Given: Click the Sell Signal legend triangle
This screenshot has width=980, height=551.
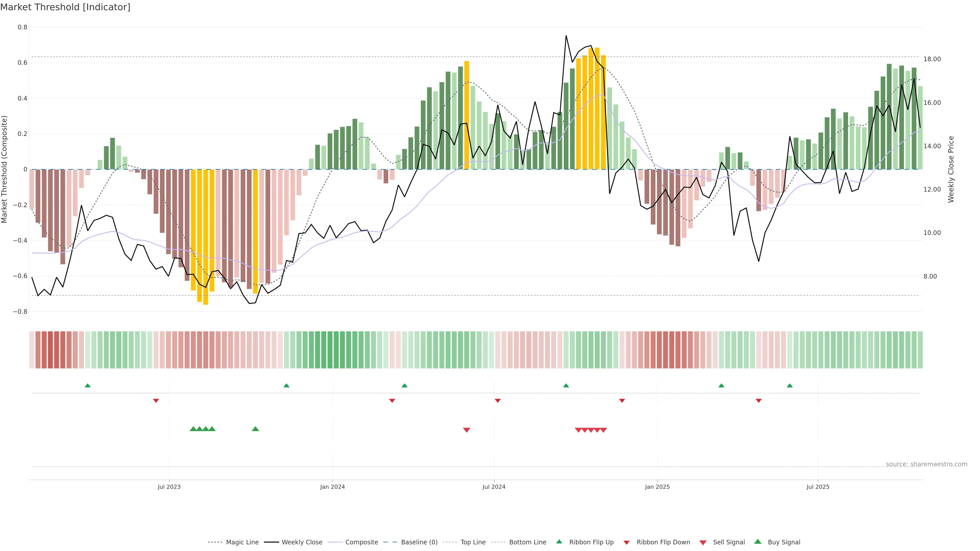Looking at the screenshot, I should 703,543.
